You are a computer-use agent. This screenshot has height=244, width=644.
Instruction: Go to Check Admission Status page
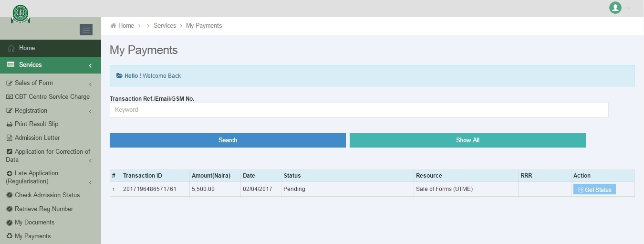pos(47,195)
